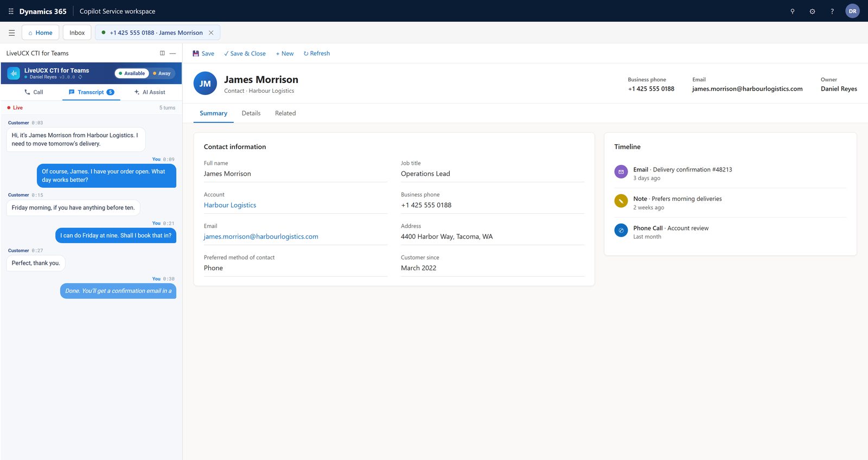Click the Contact information section heading
The height and width of the screenshot is (460, 868).
(x=235, y=146)
